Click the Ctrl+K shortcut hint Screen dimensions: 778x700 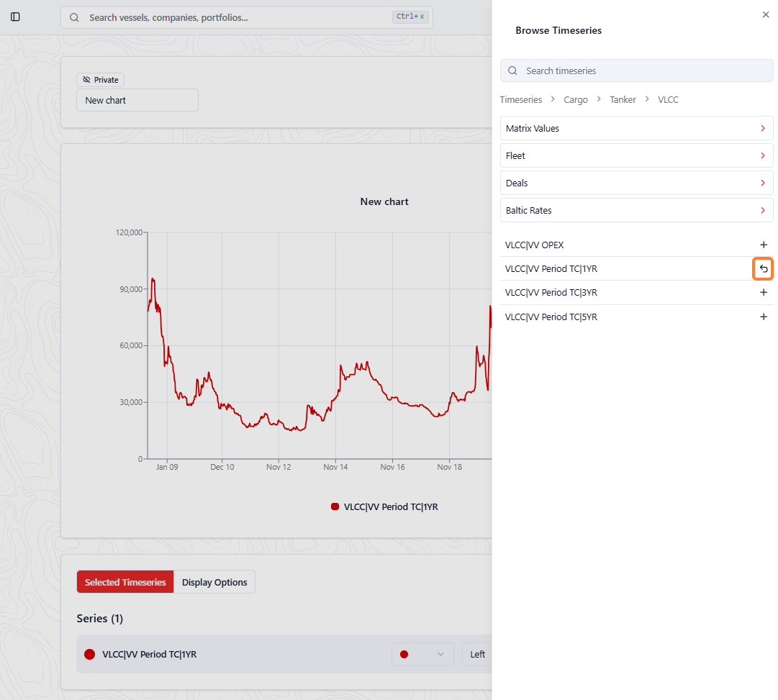click(x=410, y=17)
